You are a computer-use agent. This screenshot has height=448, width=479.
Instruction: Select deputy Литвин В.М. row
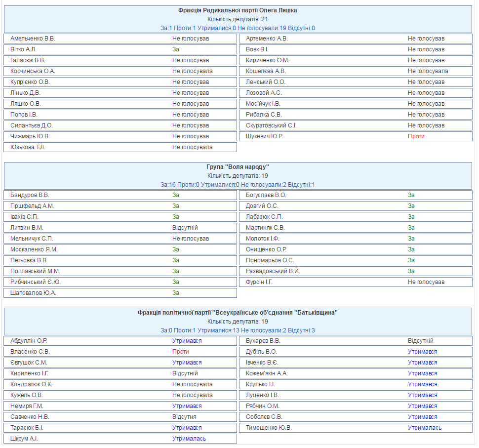(x=120, y=228)
